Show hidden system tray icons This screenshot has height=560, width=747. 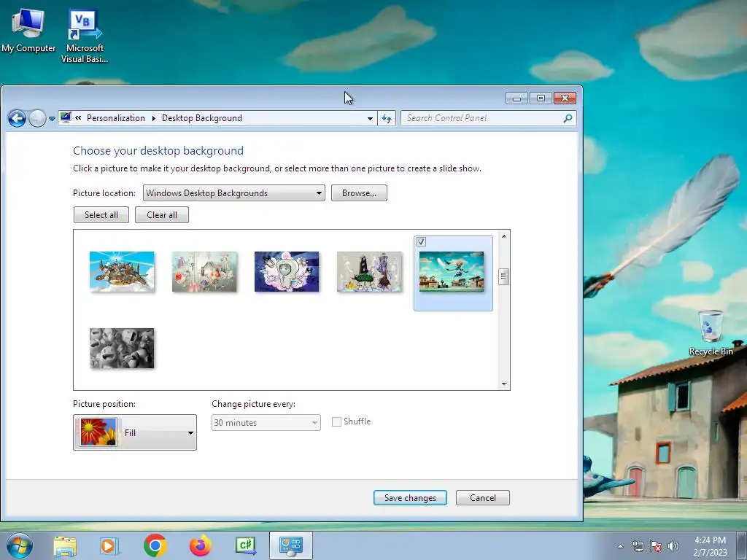pyautogui.click(x=620, y=546)
